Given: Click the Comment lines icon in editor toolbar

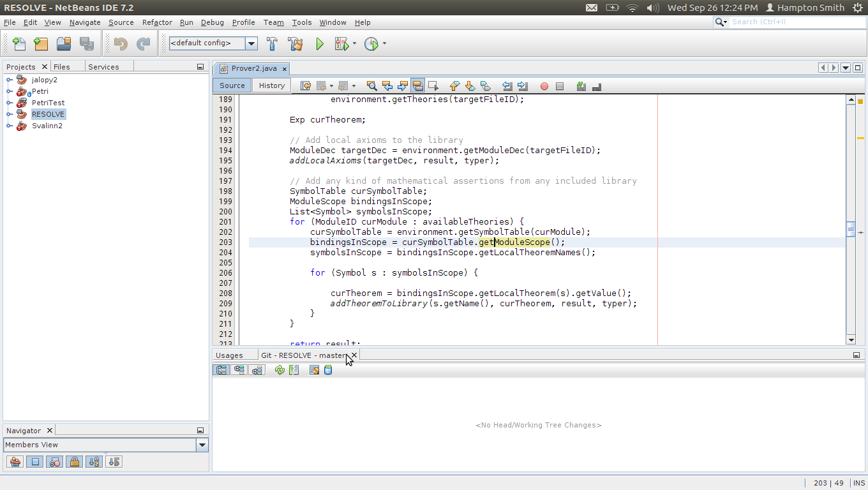Looking at the screenshot, I should click(x=581, y=86).
